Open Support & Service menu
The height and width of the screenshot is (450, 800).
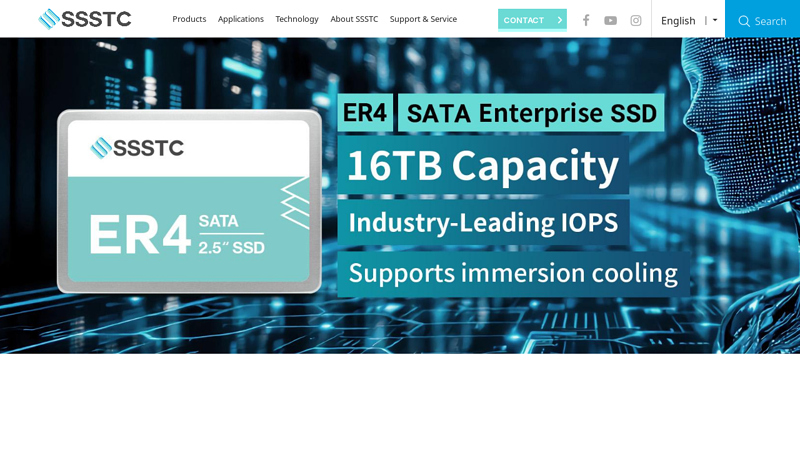(x=423, y=19)
